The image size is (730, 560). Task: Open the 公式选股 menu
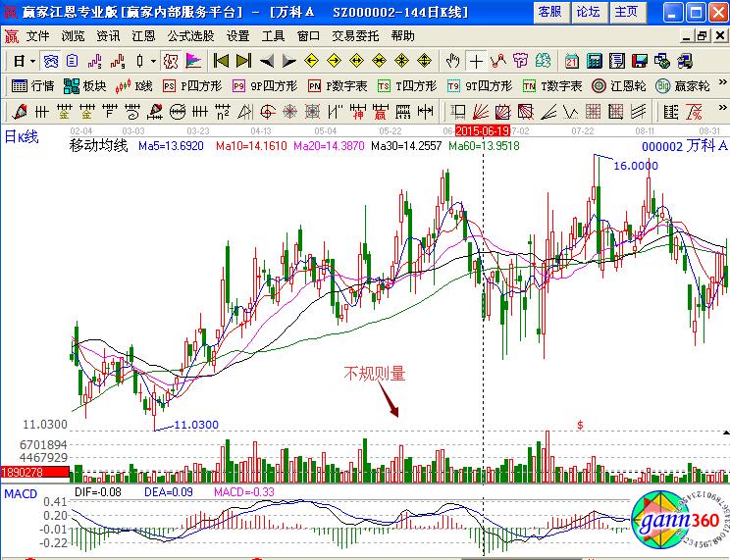click(190, 35)
